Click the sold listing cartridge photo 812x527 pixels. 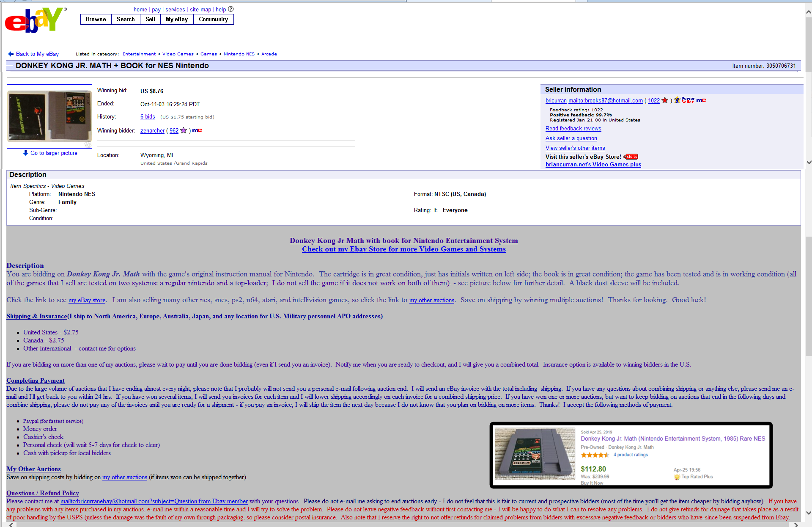click(535, 454)
